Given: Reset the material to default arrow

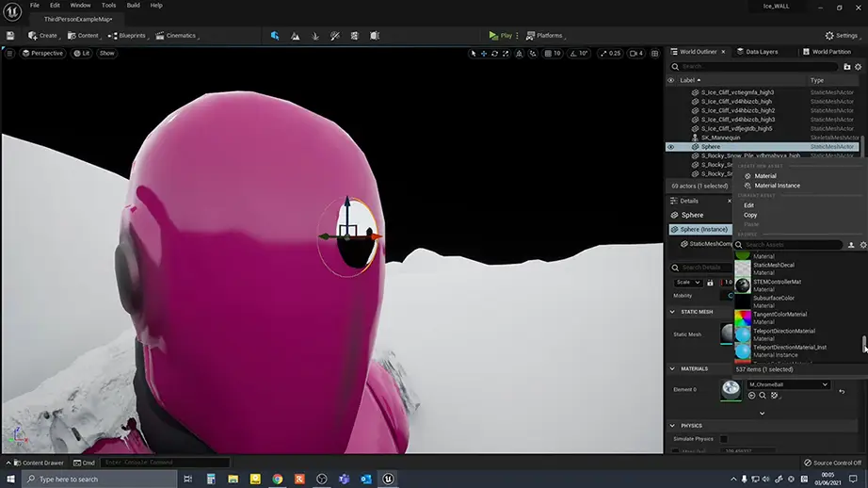Looking at the screenshot, I should click(842, 390).
